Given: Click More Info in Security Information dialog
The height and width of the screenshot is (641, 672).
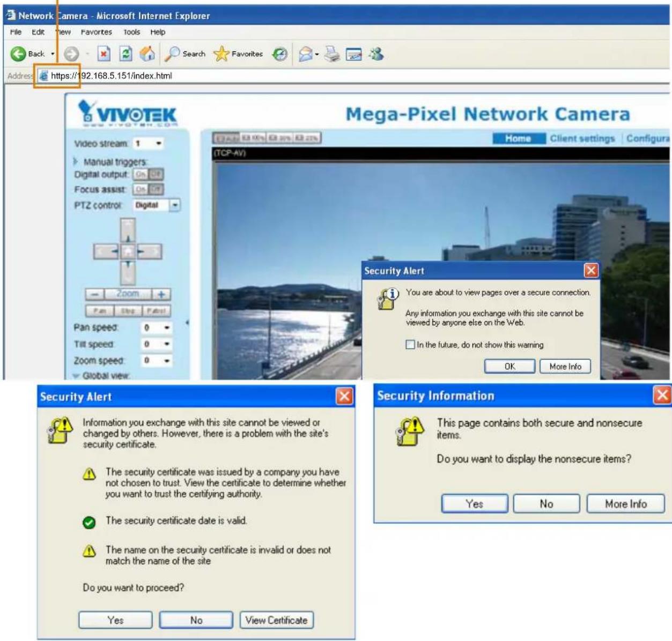Looking at the screenshot, I should [x=626, y=504].
